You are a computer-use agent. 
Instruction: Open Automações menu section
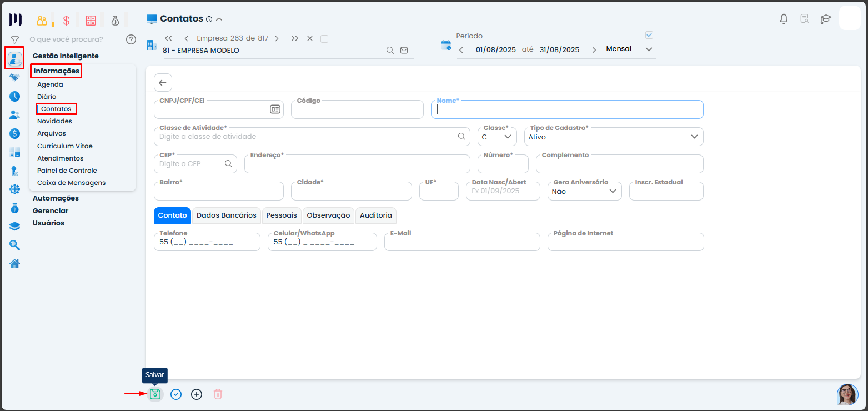point(56,198)
